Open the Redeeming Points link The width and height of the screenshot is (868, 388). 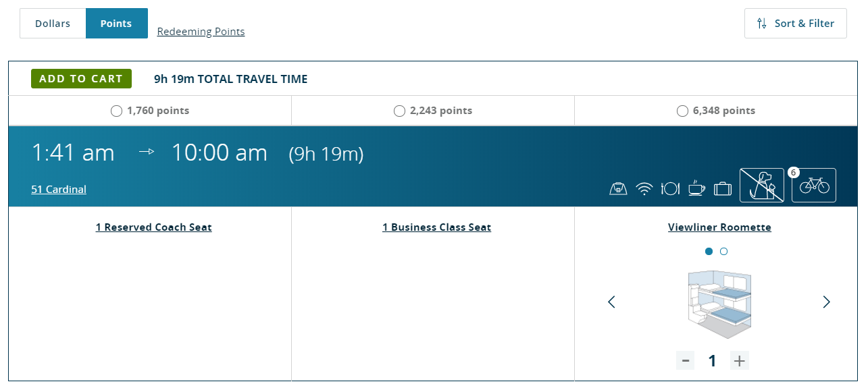201,32
